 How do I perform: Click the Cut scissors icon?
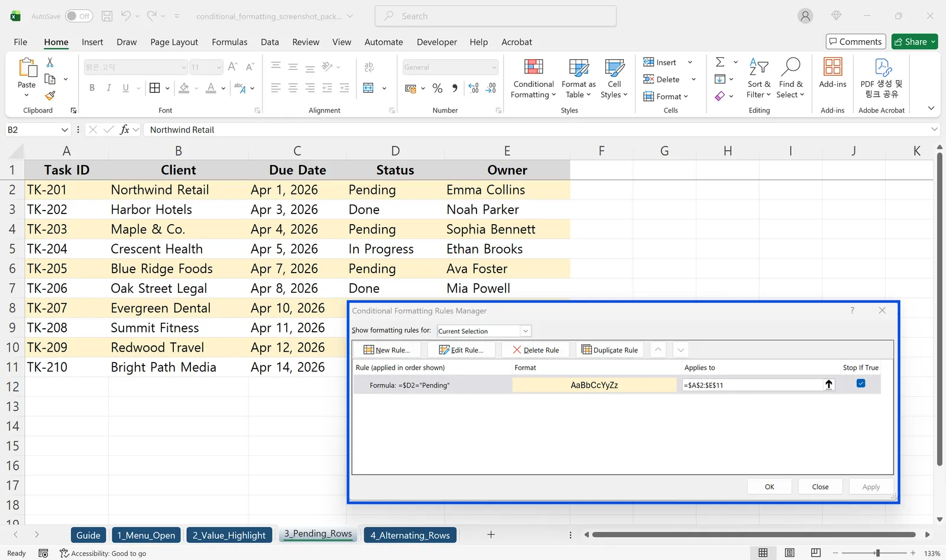pos(50,62)
